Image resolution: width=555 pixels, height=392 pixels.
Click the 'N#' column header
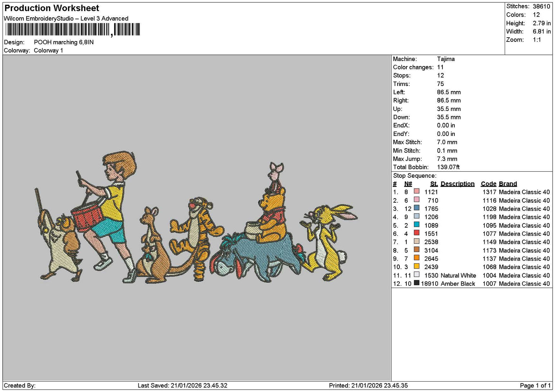point(408,184)
